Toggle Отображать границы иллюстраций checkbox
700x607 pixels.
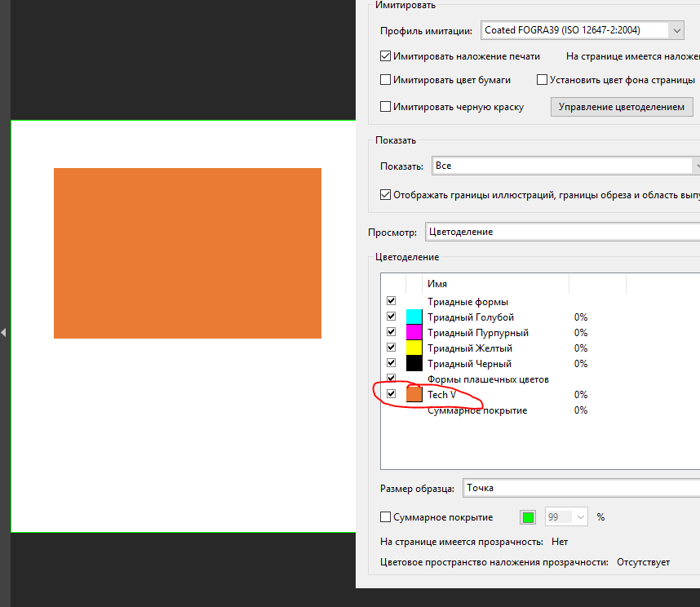point(385,195)
